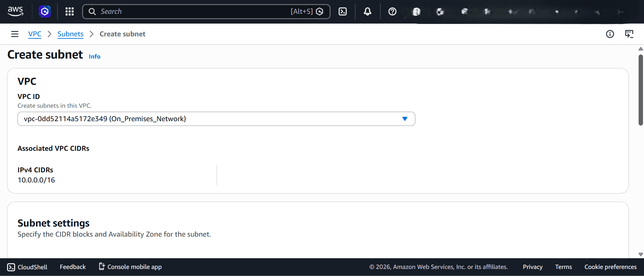Click the Console mobile app phone icon
644x276 pixels.
pyautogui.click(x=102, y=267)
